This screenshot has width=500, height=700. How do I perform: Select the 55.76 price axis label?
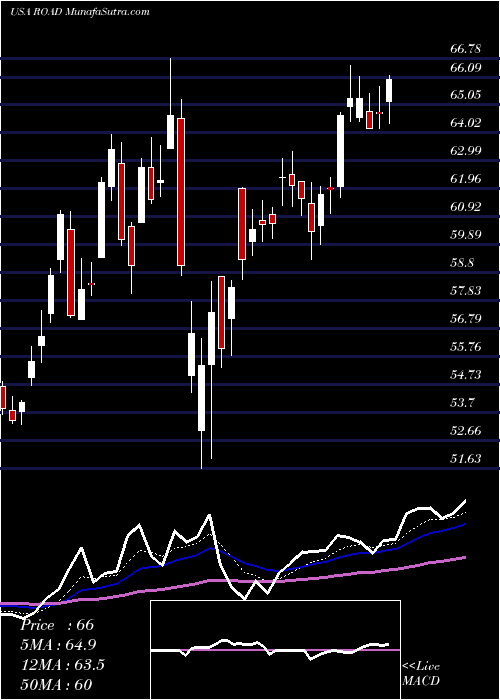(466, 347)
